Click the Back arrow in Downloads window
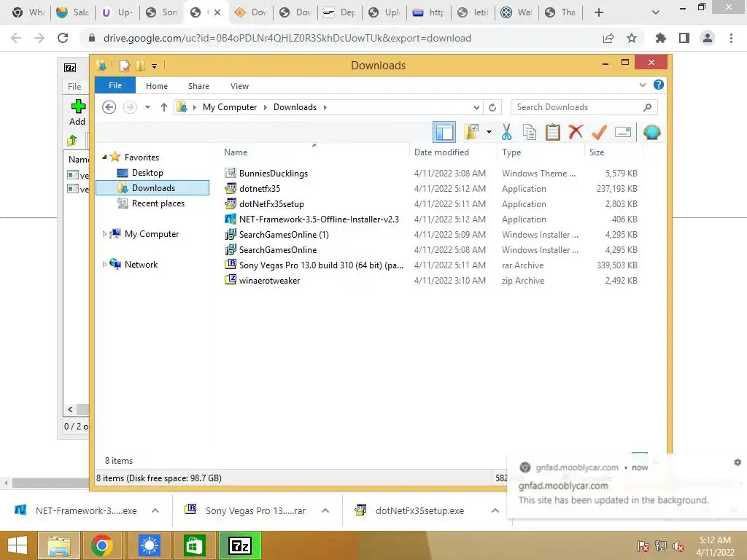The image size is (747, 560). click(x=109, y=107)
